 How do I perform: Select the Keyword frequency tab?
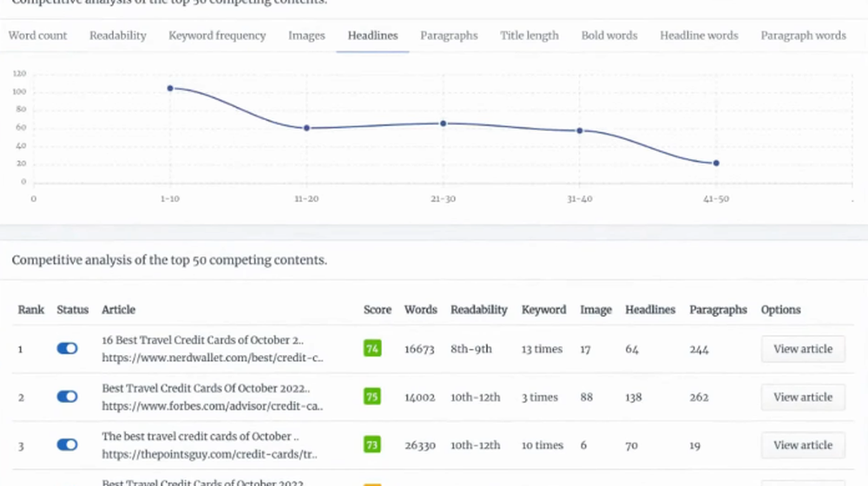coord(217,36)
